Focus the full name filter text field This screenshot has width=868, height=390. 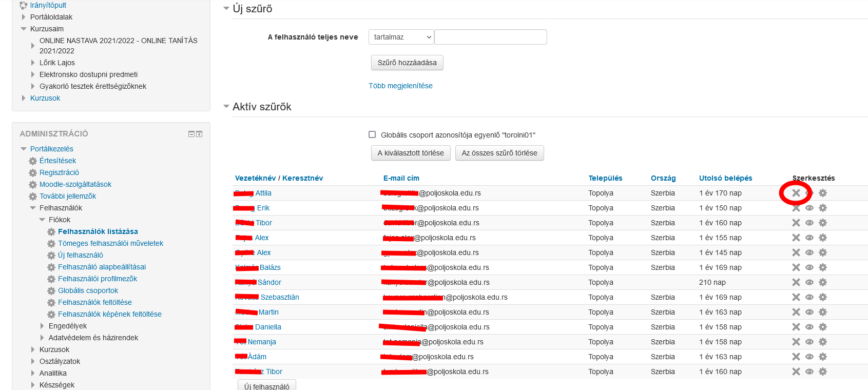[491, 37]
